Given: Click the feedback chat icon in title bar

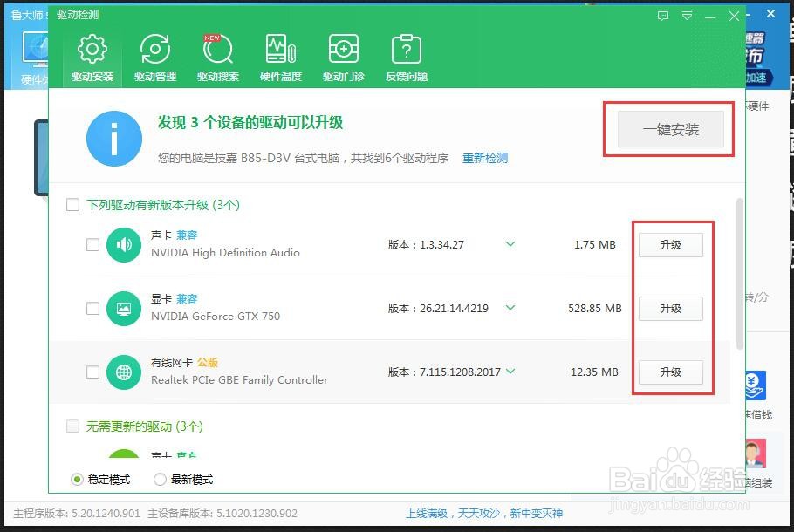Looking at the screenshot, I should point(663,17).
